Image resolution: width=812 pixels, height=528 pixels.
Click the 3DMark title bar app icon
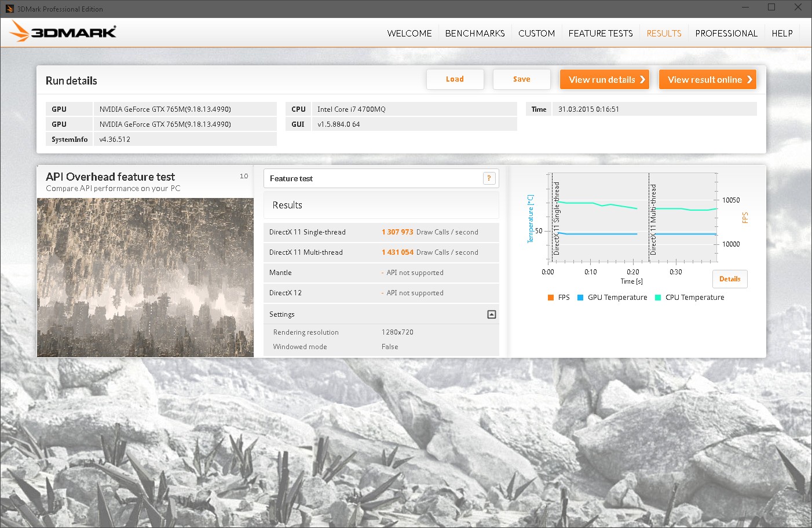tap(9, 9)
